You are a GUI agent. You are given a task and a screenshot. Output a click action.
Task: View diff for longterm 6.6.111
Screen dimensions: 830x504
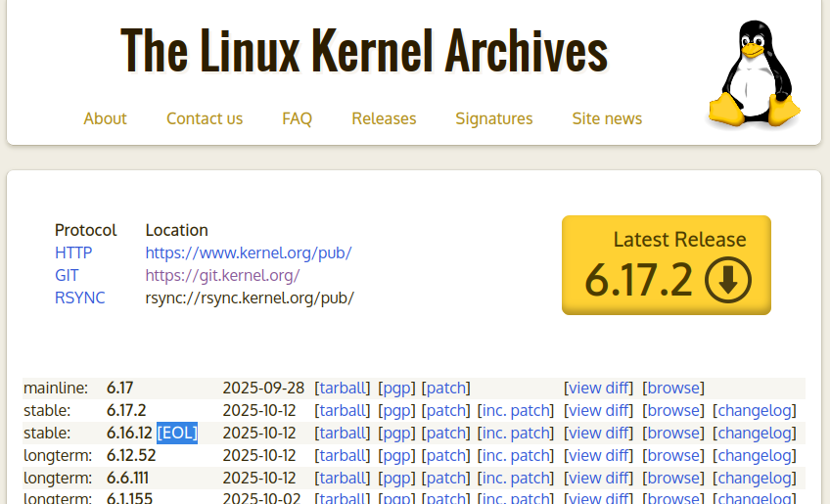click(598, 478)
